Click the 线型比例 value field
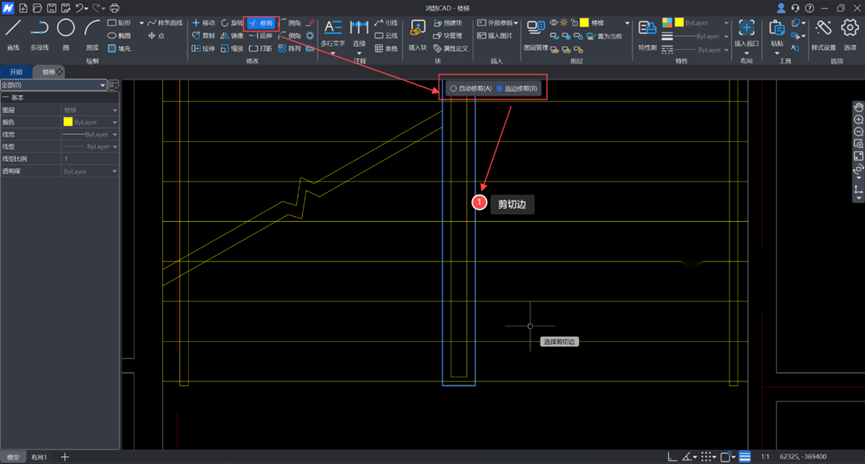The height and width of the screenshot is (464, 865). pos(88,159)
